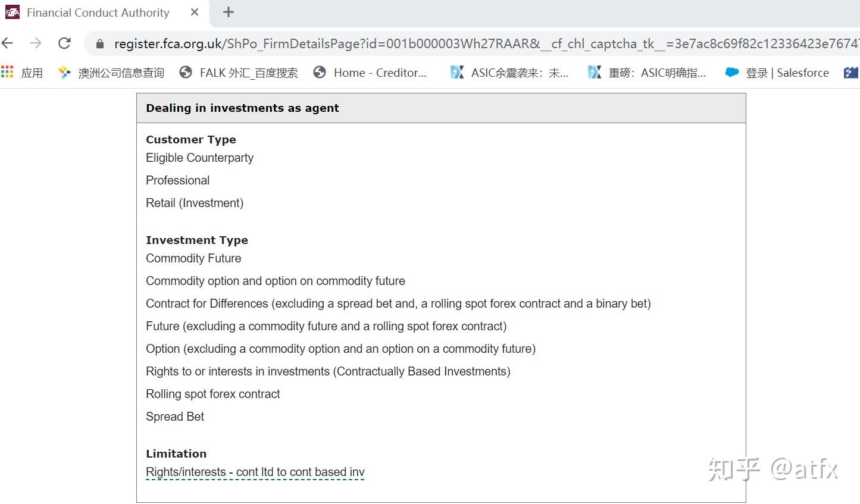Click the Spread Bet entry
860x504 pixels.
(x=175, y=417)
